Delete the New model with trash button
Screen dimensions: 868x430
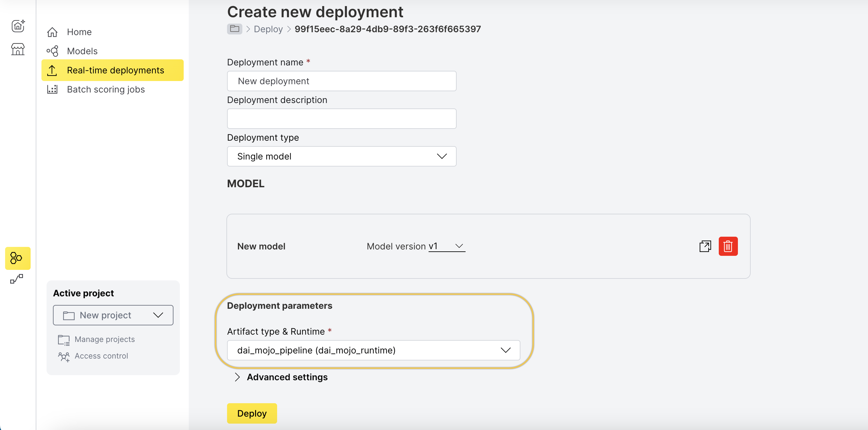click(x=728, y=246)
